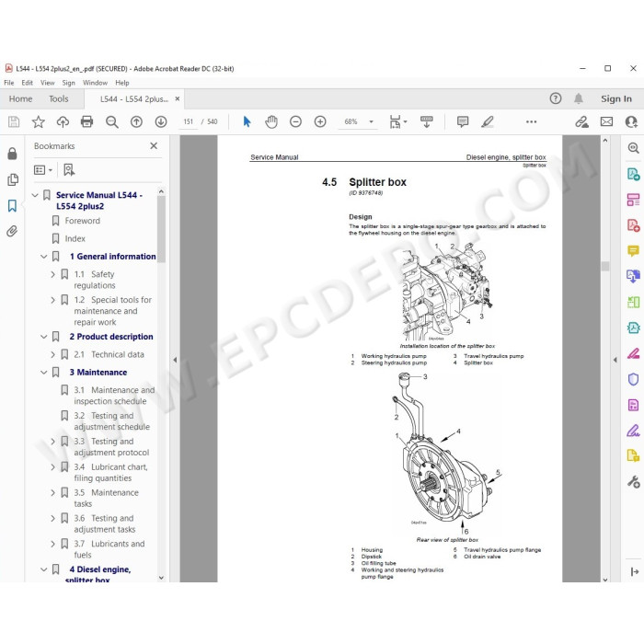Expand 1.2 Special tools bookmark
Viewport: 644px width, 644px height.
53,300
